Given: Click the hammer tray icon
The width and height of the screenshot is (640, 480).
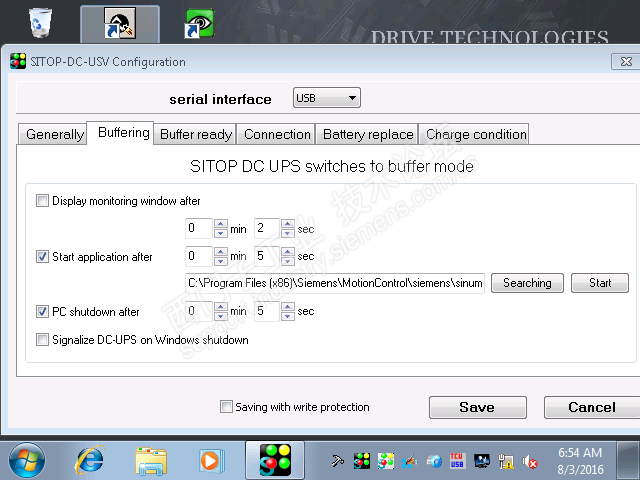Looking at the screenshot, I should (338, 461).
